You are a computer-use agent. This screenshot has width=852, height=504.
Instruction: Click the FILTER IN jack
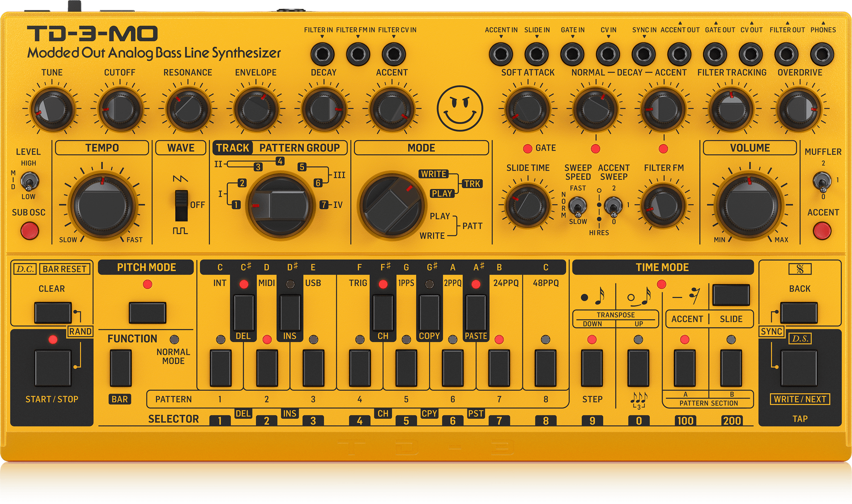(322, 54)
